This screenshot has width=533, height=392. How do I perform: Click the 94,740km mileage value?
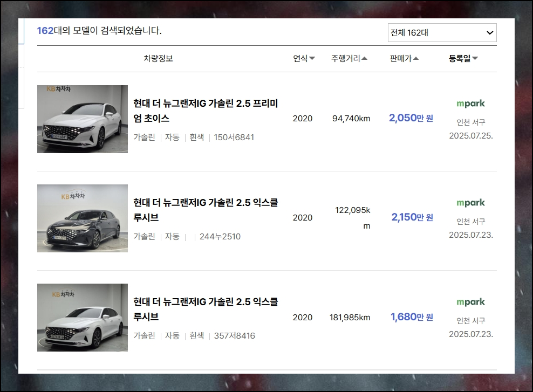tap(351, 119)
